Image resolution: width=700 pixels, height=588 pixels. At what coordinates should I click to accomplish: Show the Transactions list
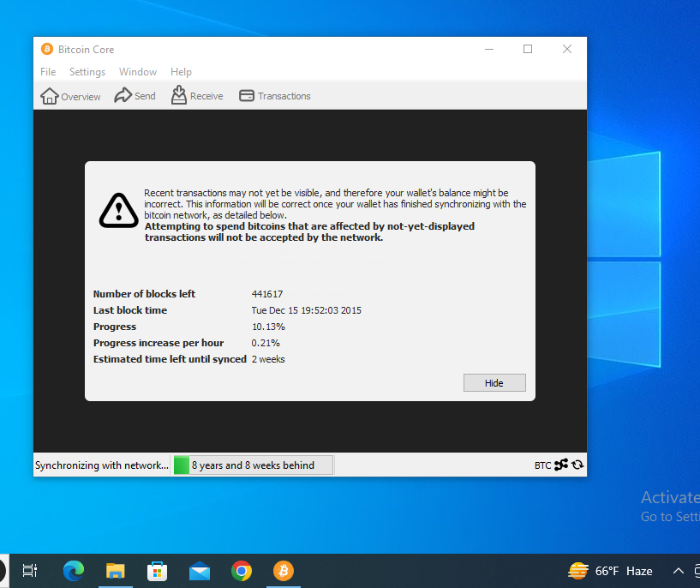pos(274,95)
